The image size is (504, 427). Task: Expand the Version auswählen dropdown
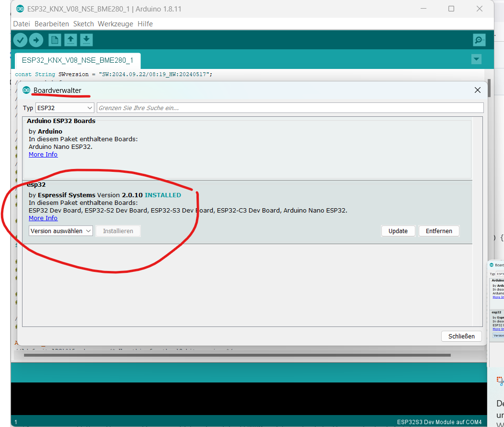(61, 231)
